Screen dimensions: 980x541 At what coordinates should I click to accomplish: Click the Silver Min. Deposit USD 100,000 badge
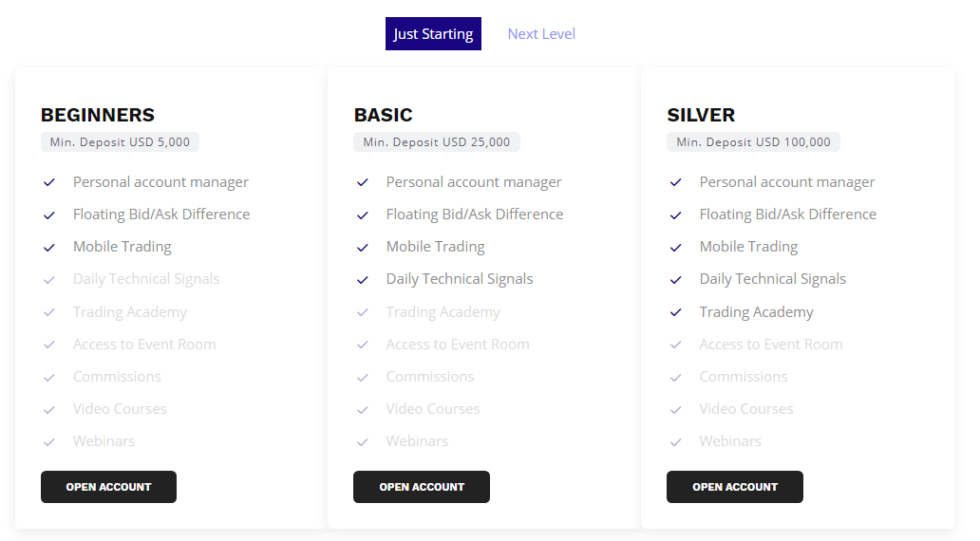coord(753,142)
